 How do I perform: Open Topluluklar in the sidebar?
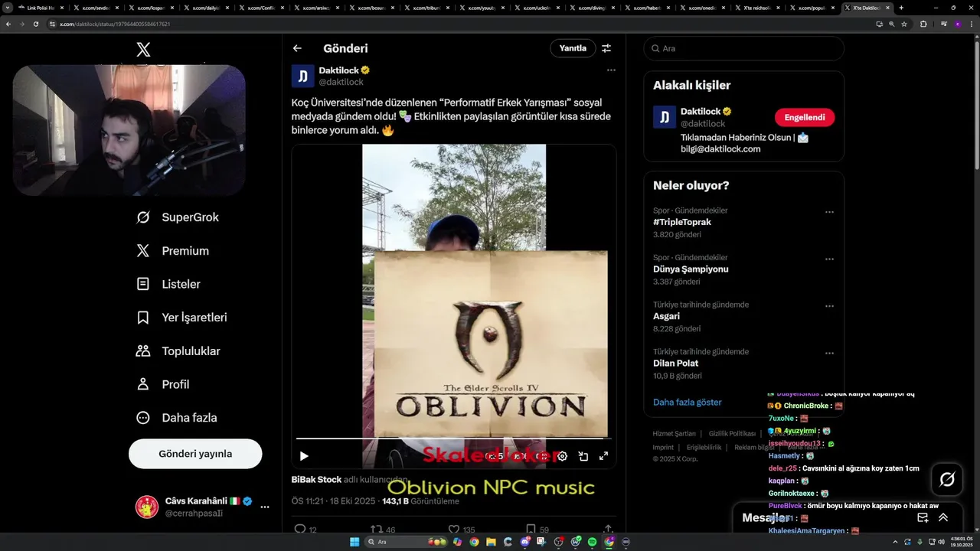click(x=178, y=351)
